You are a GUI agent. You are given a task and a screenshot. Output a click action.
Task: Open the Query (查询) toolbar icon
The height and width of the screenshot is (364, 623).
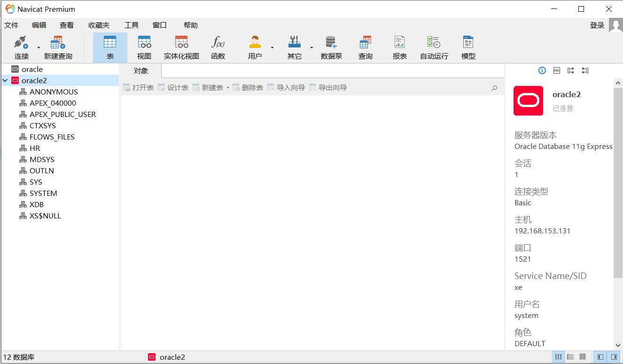click(366, 47)
